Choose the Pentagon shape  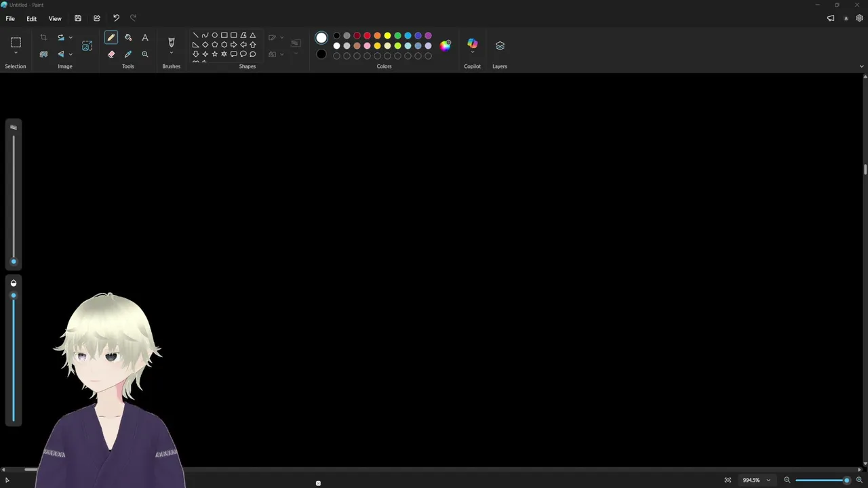click(x=214, y=45)
